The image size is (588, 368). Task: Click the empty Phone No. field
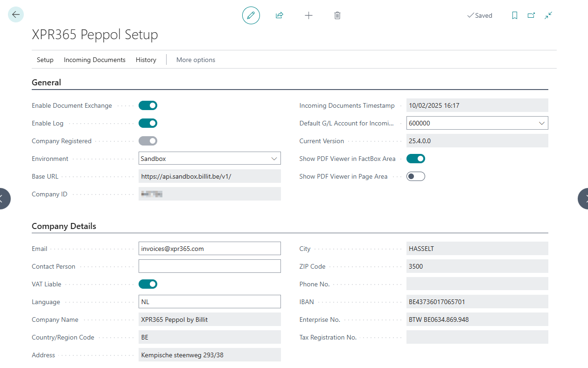477,284
